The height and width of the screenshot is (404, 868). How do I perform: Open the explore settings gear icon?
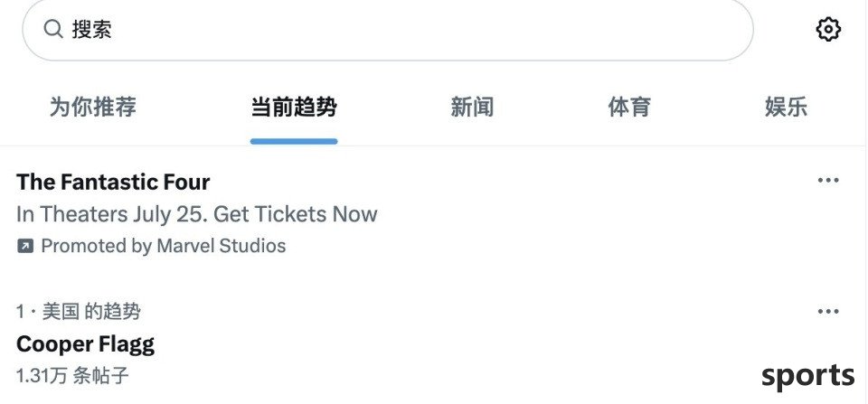tap(828, 29)
